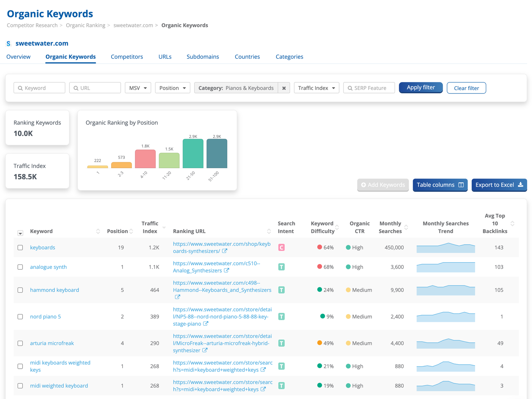Open the select-all rows dropdown in header
The width and height of the screenshot is (532, 399).
20,233
